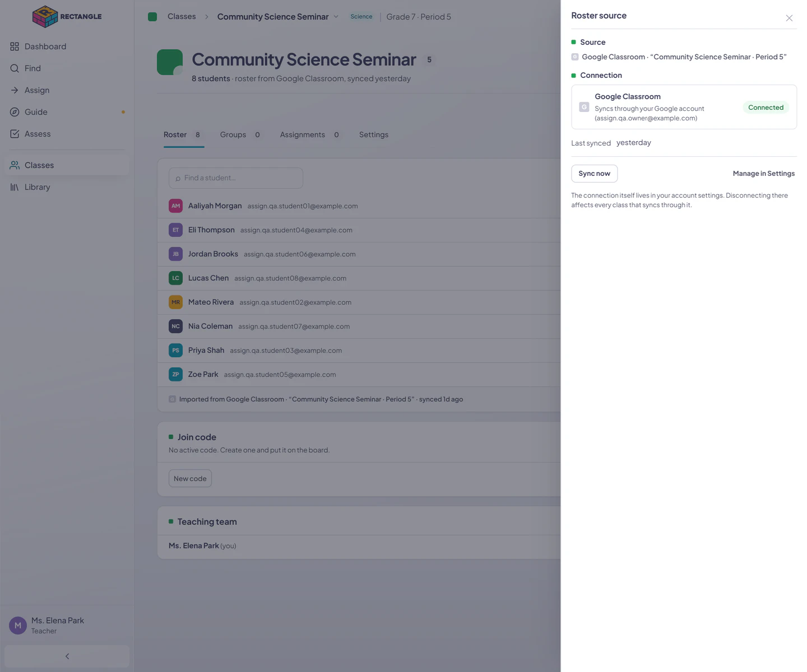The width and height of the screenshot is (807, 672).
Task: Click the Connected status badge
Action: click(766, 108)
